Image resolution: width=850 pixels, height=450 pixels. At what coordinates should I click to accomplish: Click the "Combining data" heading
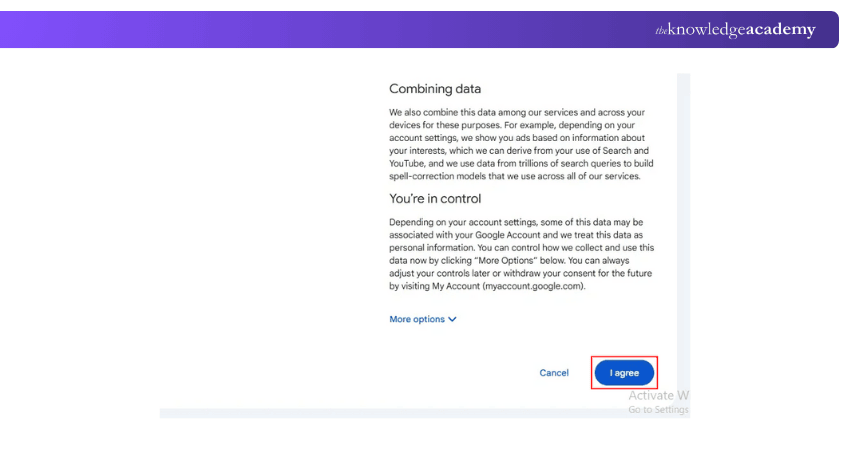[x=435, y=89]
